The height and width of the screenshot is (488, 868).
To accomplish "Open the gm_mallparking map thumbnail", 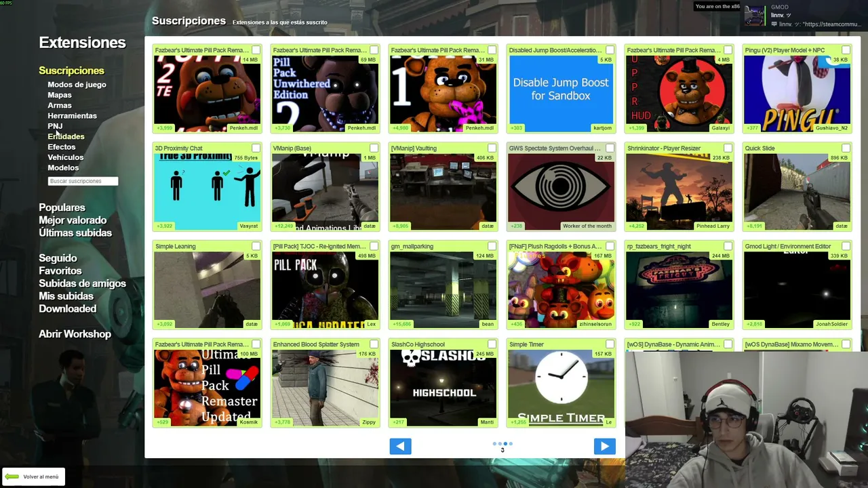I will [x=443, y=290].
